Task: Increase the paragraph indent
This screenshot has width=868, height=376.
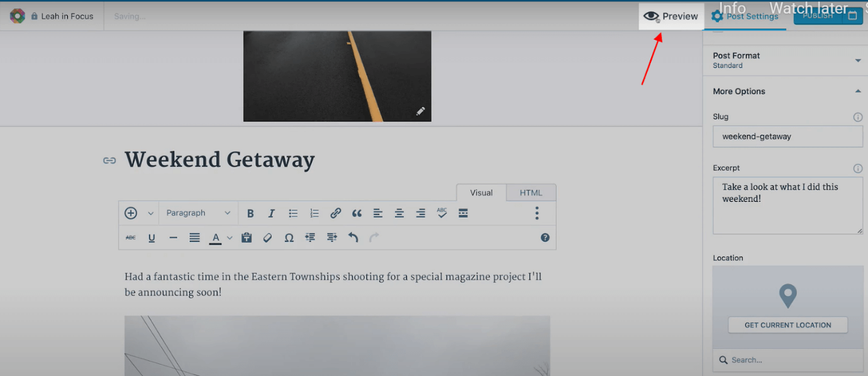Action: click(x=331, y=238)
